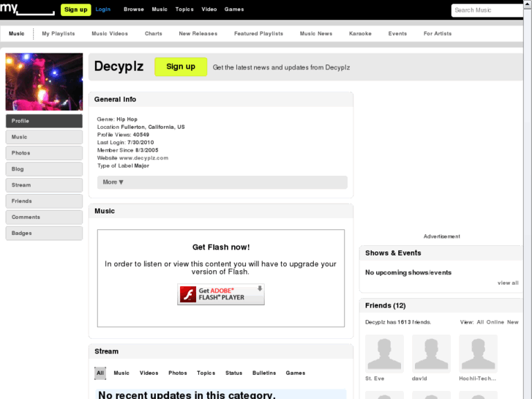View All friends

[480, 322]
